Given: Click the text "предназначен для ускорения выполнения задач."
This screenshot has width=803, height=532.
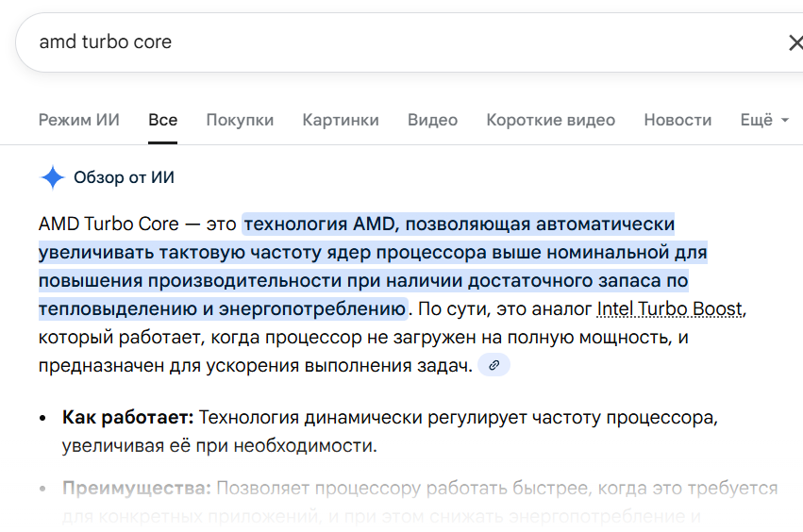Looking at the screenshot, I should click(255, 366).
